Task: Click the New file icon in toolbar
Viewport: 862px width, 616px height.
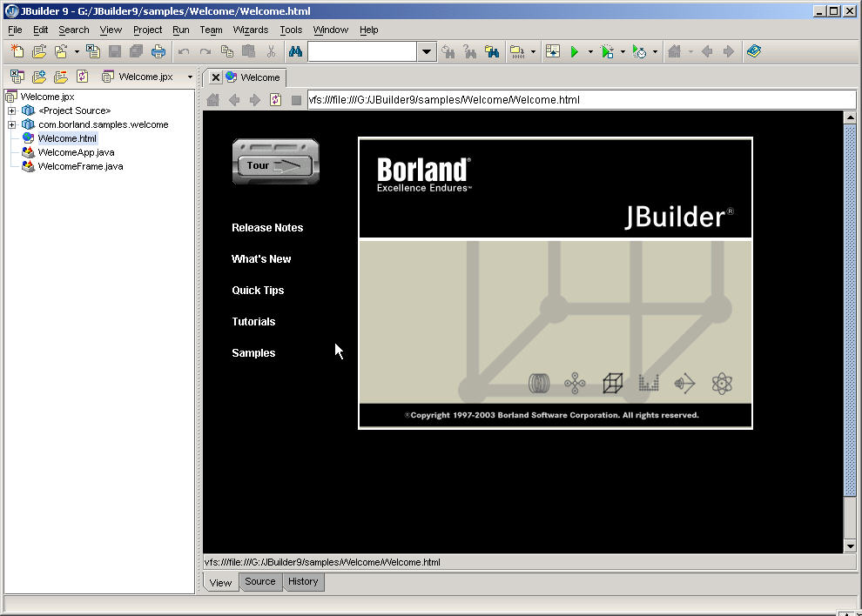Action: (x=17, y=52)
